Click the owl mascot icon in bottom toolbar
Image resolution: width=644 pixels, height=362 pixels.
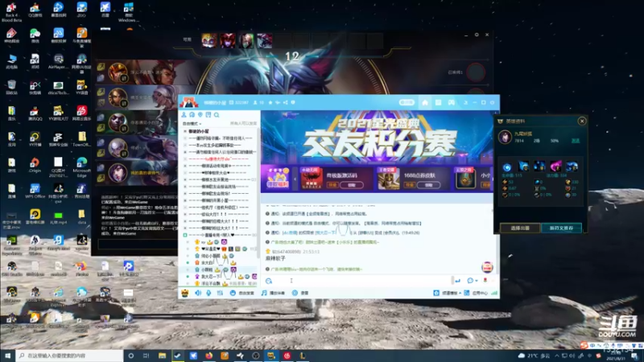(x=185, y=293)
